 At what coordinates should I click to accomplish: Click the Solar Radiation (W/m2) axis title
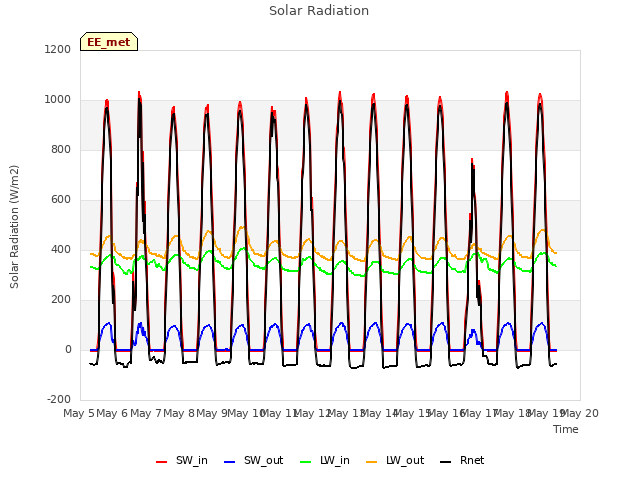[x=14, y=227]
